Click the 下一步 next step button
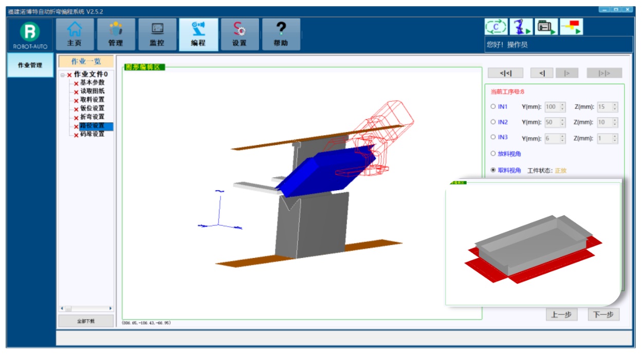This screenshot has width=644, height=355. 603,315
